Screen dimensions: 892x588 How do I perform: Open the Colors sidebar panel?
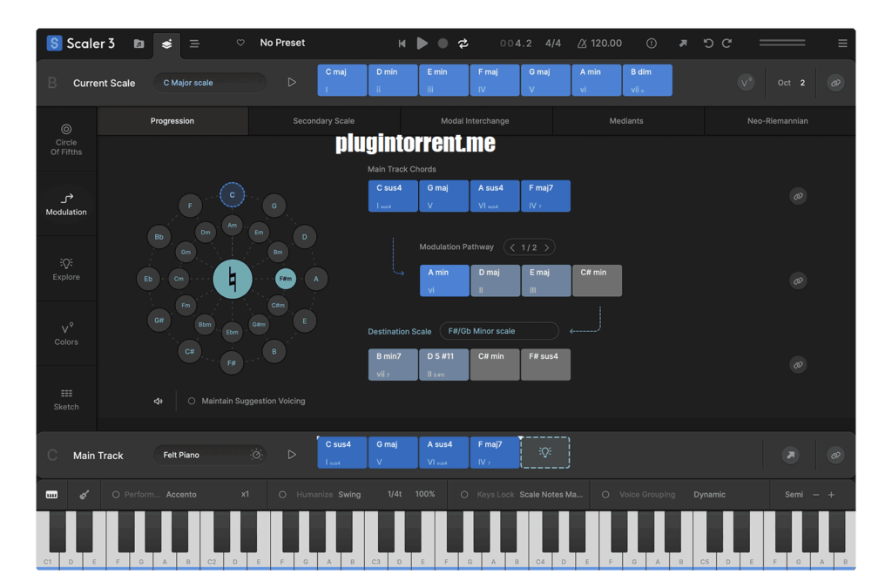tap(66, 335)
